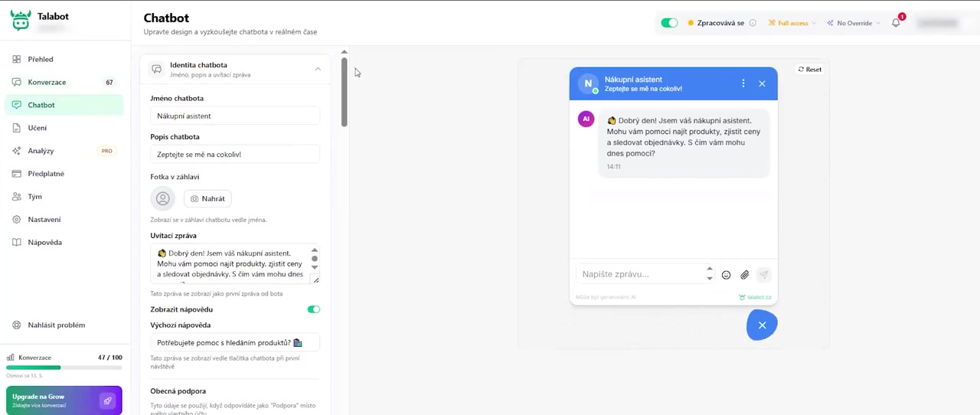980x415 pixels.
Task: Open the Full access dropdown
Action: [792, 23]
